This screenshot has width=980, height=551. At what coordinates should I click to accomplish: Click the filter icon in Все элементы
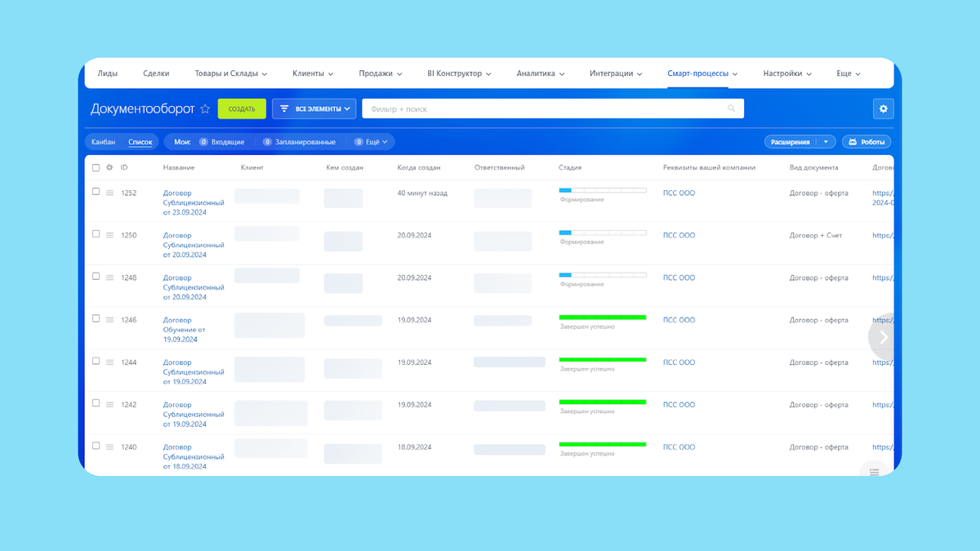tap(284, 109)
